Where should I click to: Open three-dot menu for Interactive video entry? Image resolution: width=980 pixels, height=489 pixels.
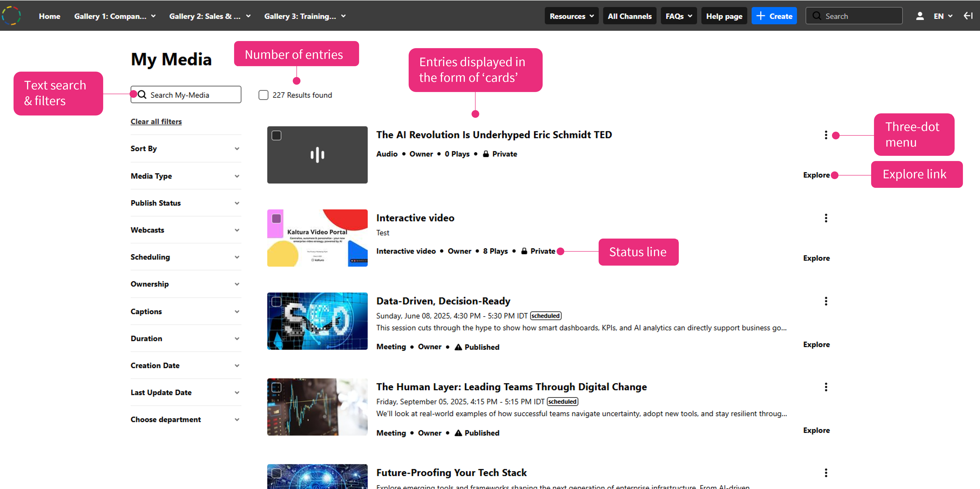click(826, 218)
